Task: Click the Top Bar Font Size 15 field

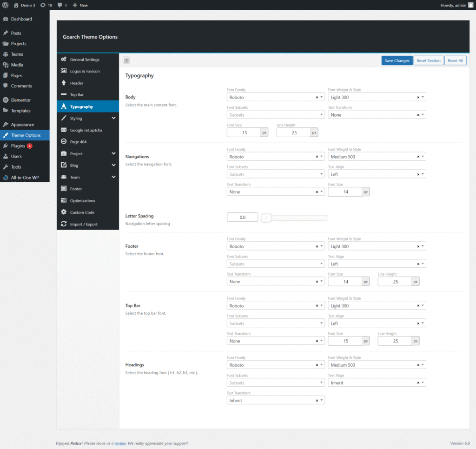Action: [345, 341]
